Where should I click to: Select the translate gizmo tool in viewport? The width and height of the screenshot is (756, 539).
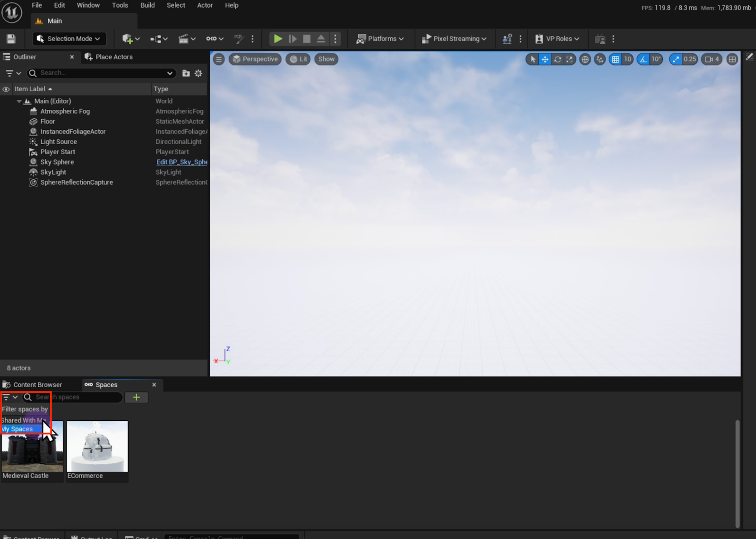click(x=545, y=59)
